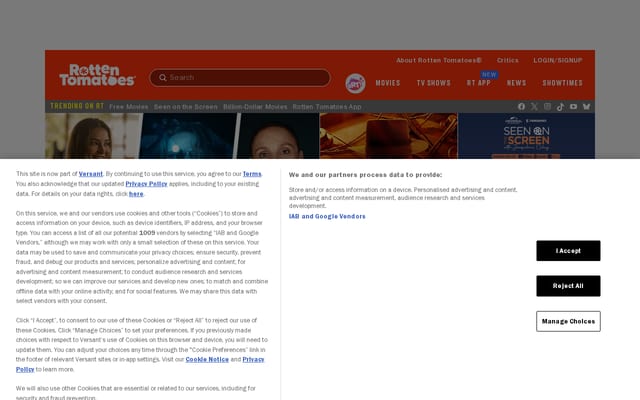The image size is (640, 400).
Task: Open the updated Privacy Policy link
Action: (146, 184)
